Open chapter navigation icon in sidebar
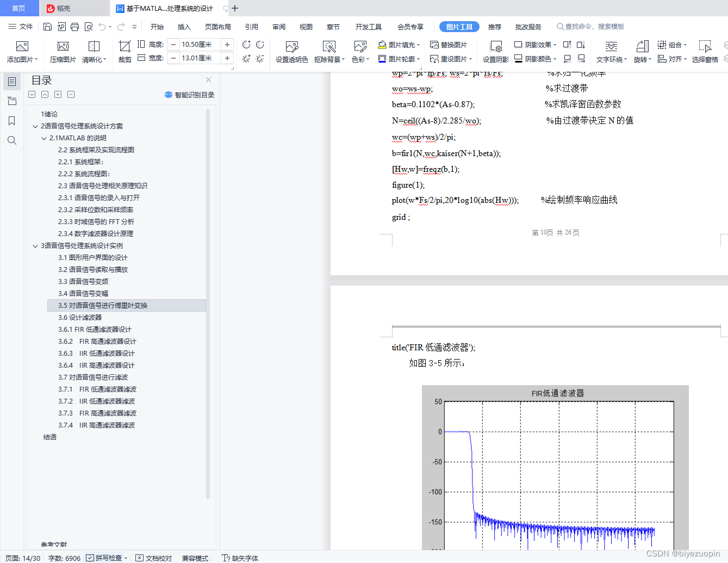728x563 pixels. pos(12,101)
